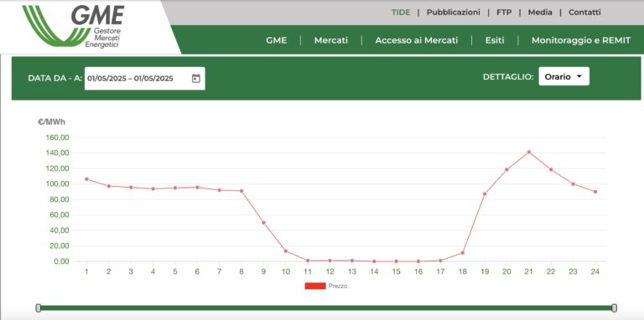Open the Media link

540,13
